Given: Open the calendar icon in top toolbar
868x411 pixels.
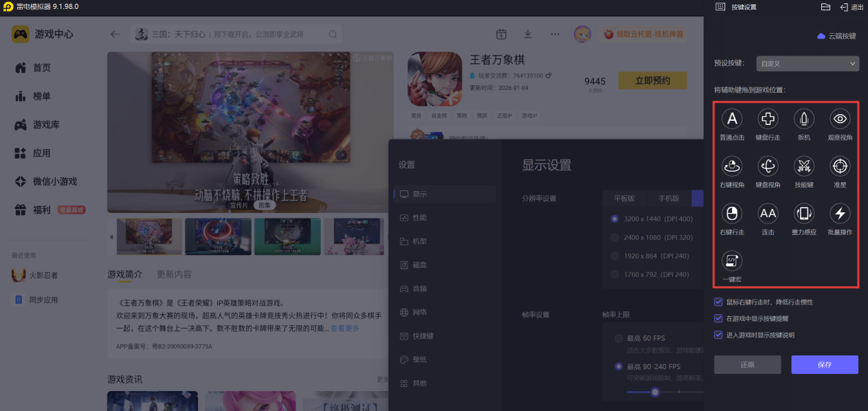Looking at the screenshot, I should [x=501, y=34].
